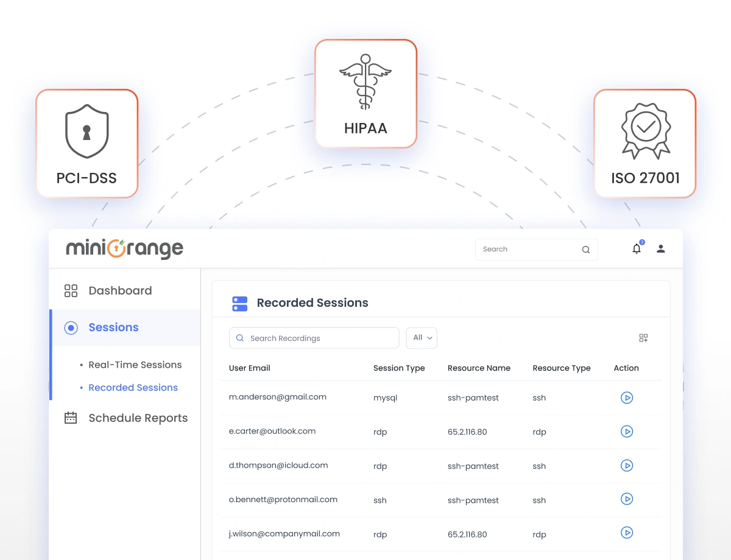Click the magnifier in the top search box

[586, 250]
